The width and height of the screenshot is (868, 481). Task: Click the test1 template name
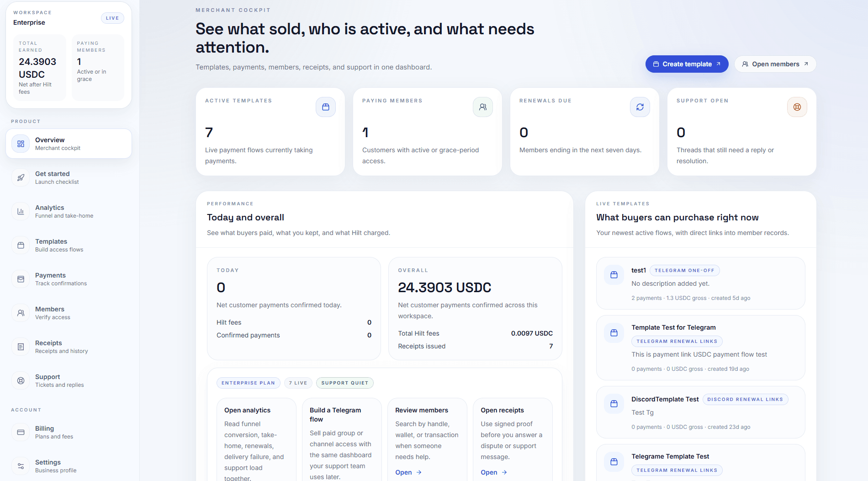(x=639, y=270)
